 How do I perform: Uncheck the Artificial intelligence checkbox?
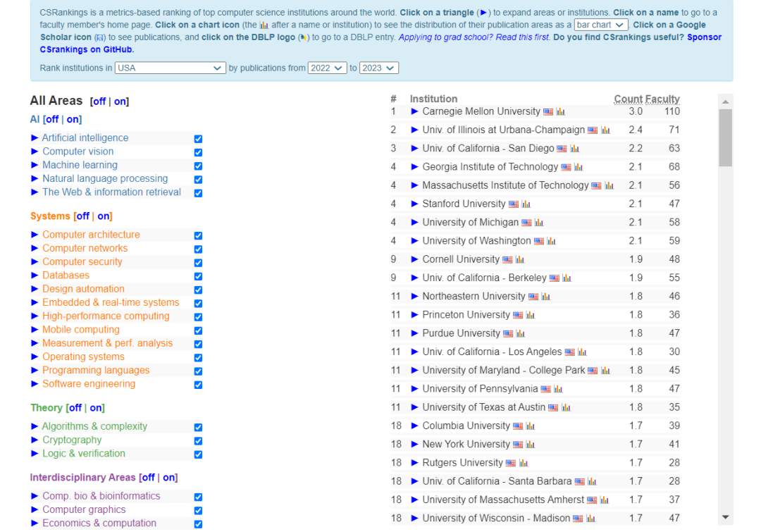click(198, 139)
